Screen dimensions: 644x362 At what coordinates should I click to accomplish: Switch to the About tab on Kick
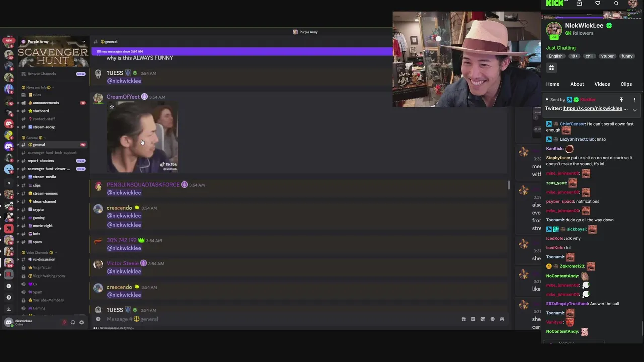point(577,84)
